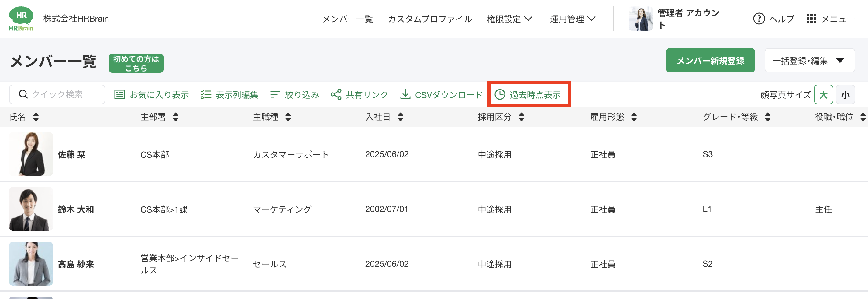Open past point-in-time view clock icon
Viewport: 868px width, 299px height.
click(499, 94)
